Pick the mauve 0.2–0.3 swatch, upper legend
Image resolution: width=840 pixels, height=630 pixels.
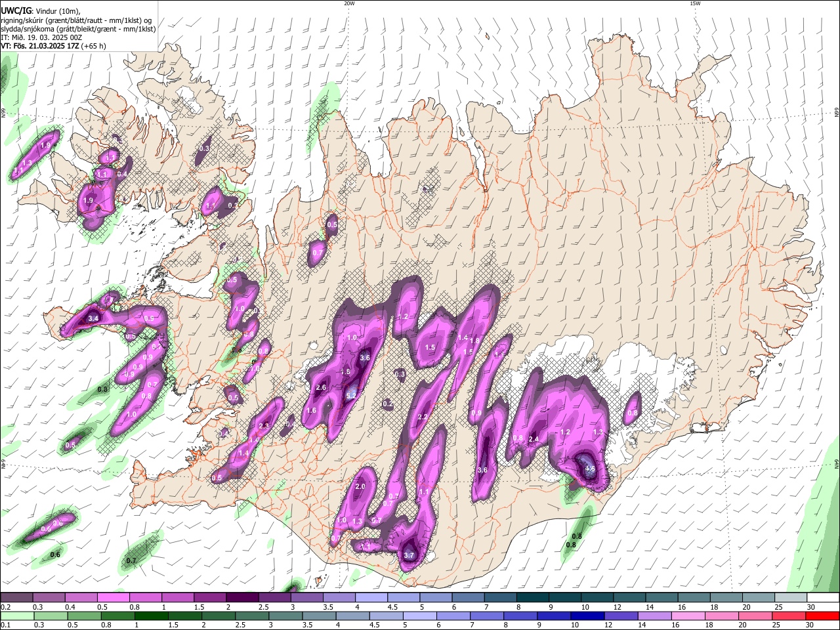click(16, 598)
